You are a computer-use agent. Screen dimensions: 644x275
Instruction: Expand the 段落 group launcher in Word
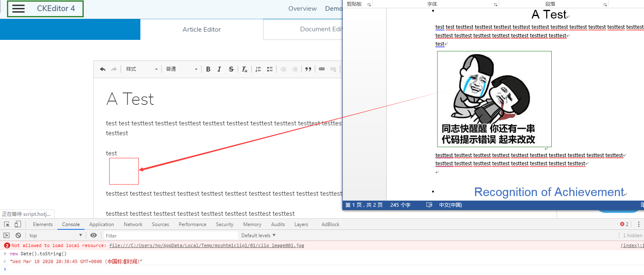coord(605,5)
